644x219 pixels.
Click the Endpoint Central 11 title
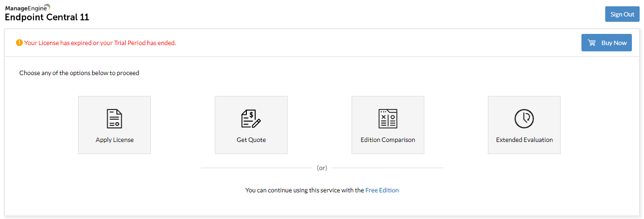click(47, 17)
